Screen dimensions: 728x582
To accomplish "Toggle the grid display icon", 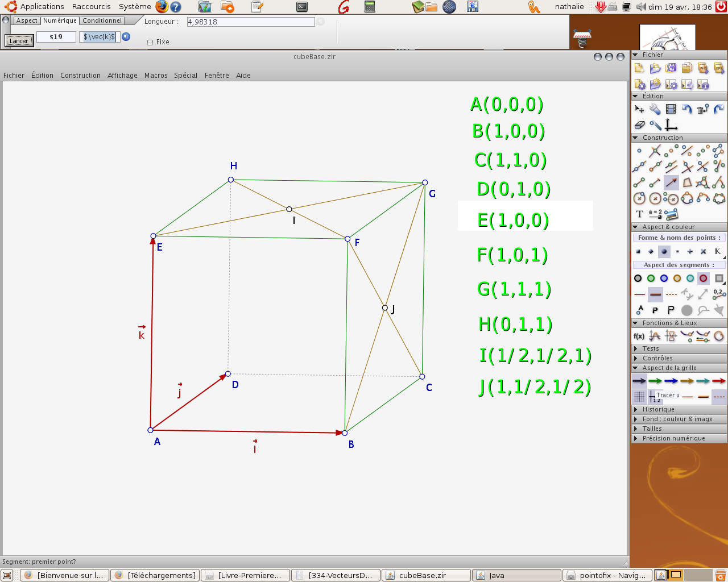I will 639,396.
